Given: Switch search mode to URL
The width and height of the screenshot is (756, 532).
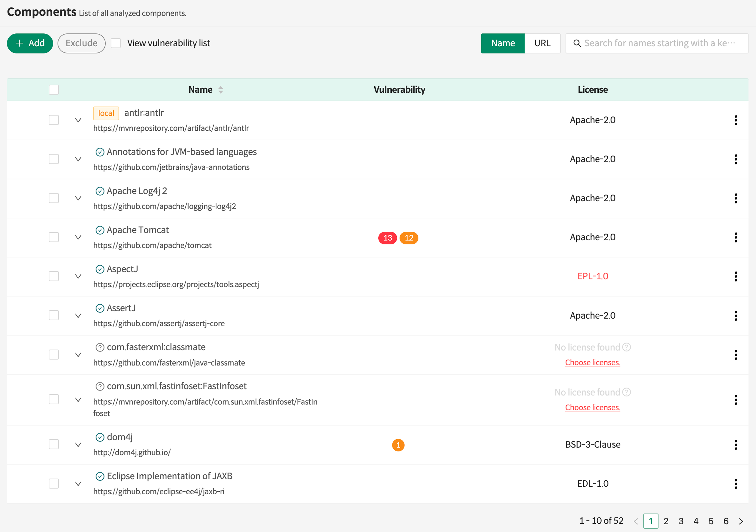Looking at the screenshot, I should click(x=542, y=43).
